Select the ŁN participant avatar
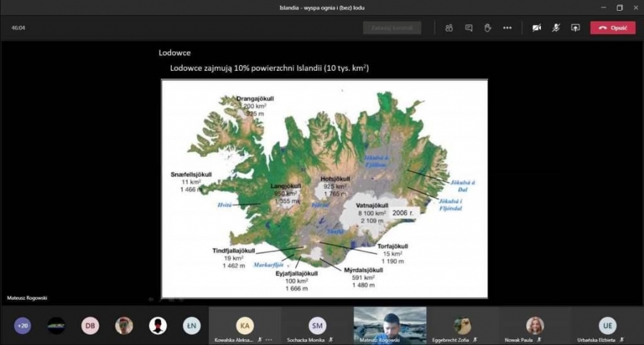This screenshot has width=644, height=345. (191, 326)
